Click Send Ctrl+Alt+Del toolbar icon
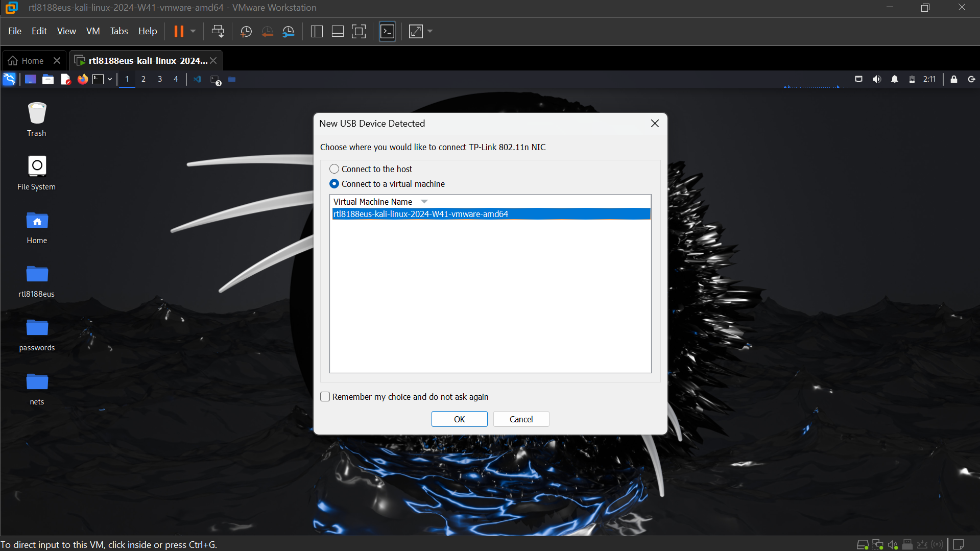Image resolution: width=980 pixels, height=551 pixels. tap(218, 32)
